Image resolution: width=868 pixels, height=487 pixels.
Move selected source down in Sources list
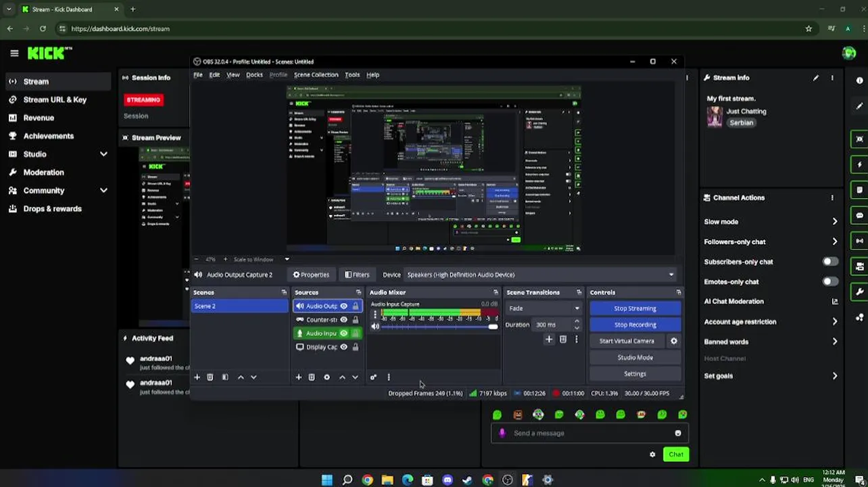pyautogui.click(x=355, y=377)
